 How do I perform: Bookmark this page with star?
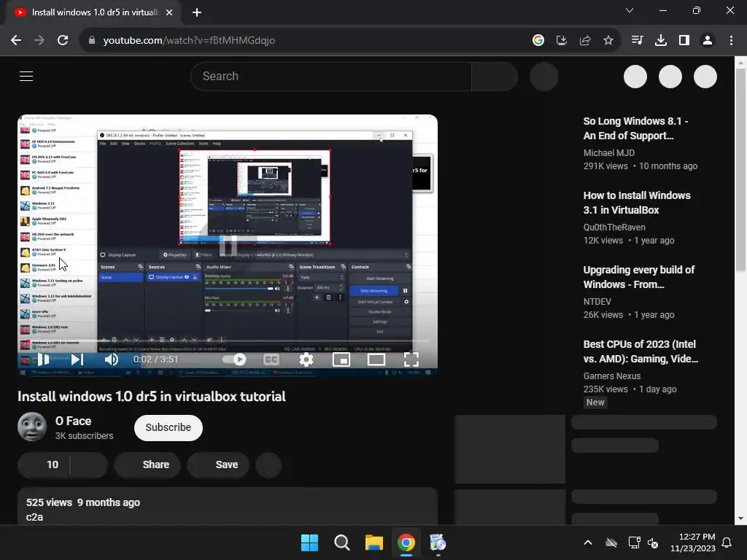click(608, 41)
